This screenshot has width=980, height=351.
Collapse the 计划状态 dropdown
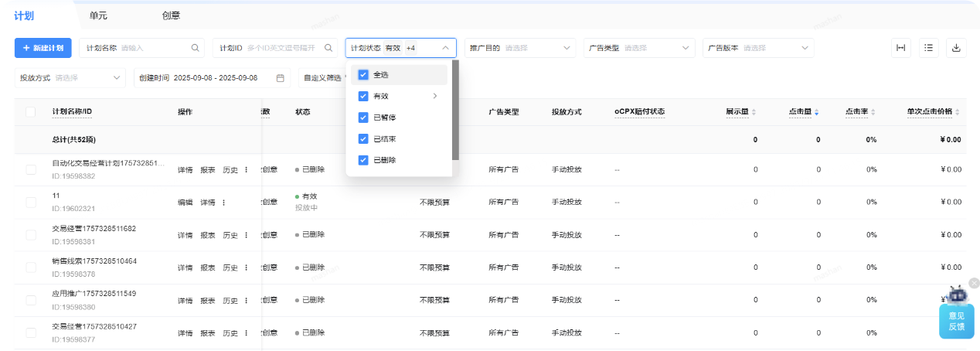(x=445, y=48)
